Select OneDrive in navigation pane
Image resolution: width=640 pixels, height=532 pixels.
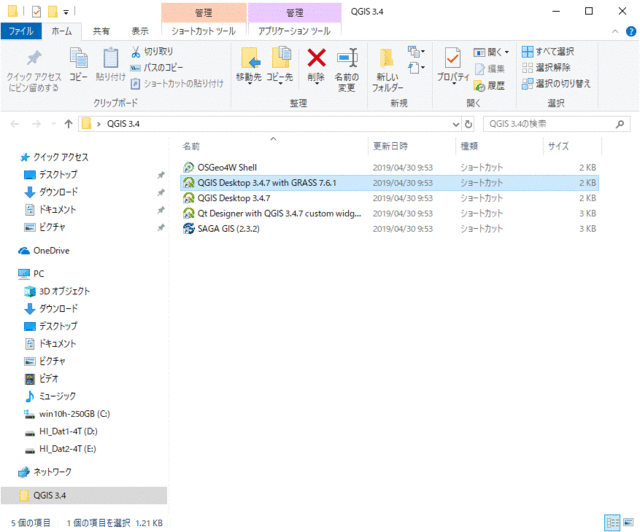click(44, 251)
